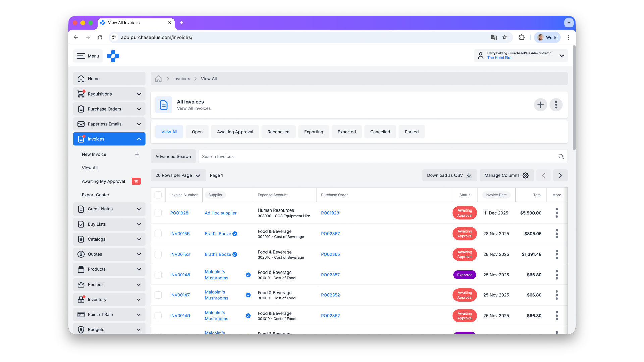
Task: Go to the next page with the right arrow
Action: [560, 175]
